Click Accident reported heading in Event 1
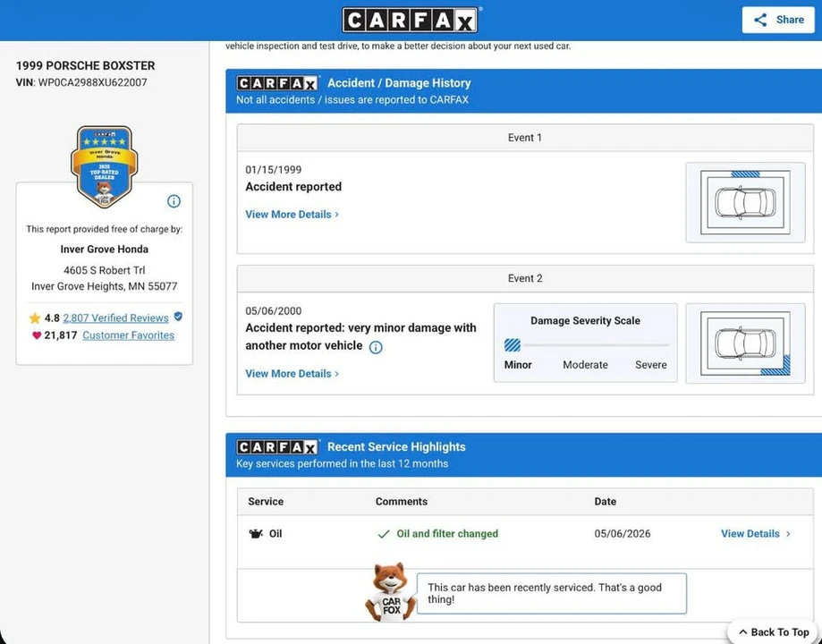This screenshot has width=822, height=644. pos(293,187)
